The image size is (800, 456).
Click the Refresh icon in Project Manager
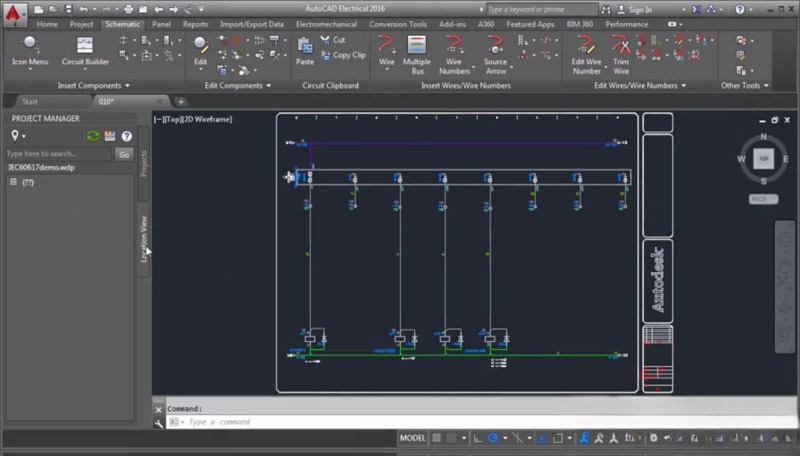pos(92,136)
